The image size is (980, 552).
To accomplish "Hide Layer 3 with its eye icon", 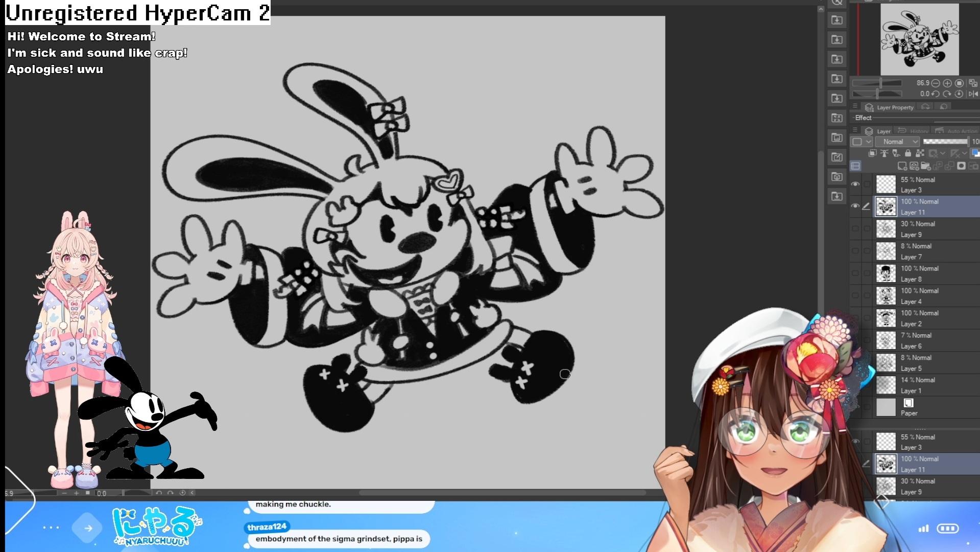I will [x=855, y=185].
